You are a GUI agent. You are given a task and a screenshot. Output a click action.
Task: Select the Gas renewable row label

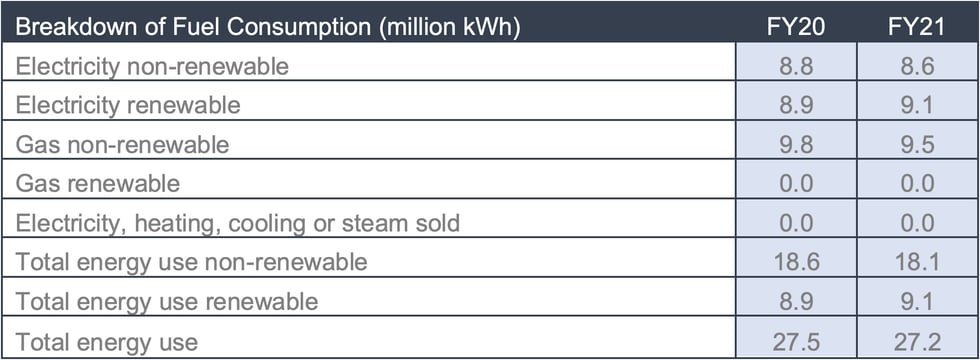(x=98, y=184)
